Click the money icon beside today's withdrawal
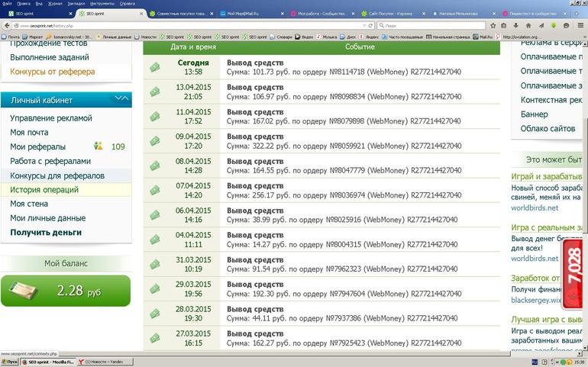Image resolution: width=588 pixels, height=367 pixels. (x=155, y=67)
